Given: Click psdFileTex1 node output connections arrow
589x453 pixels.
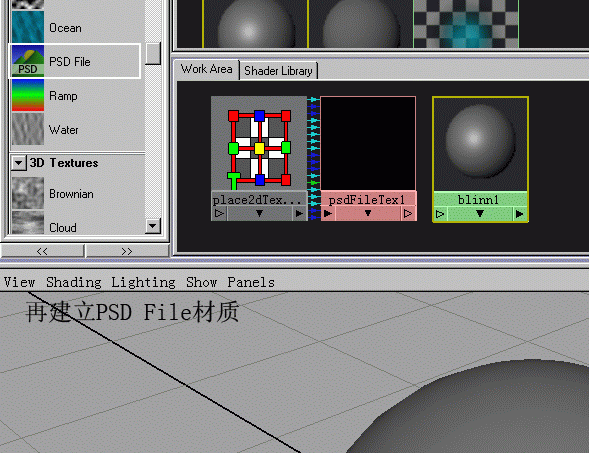Looking at the screenshot, I should [408, 213].
